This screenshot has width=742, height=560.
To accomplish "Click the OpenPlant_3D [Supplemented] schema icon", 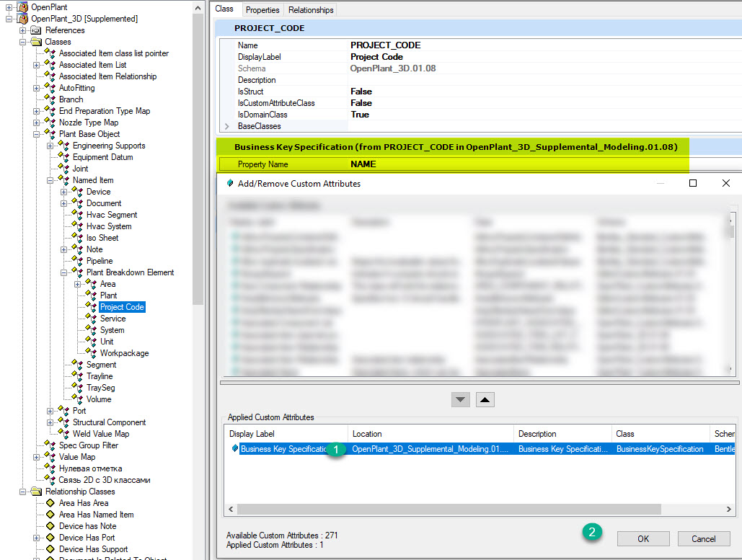I will pyautogui.click(x=22, y=19).
